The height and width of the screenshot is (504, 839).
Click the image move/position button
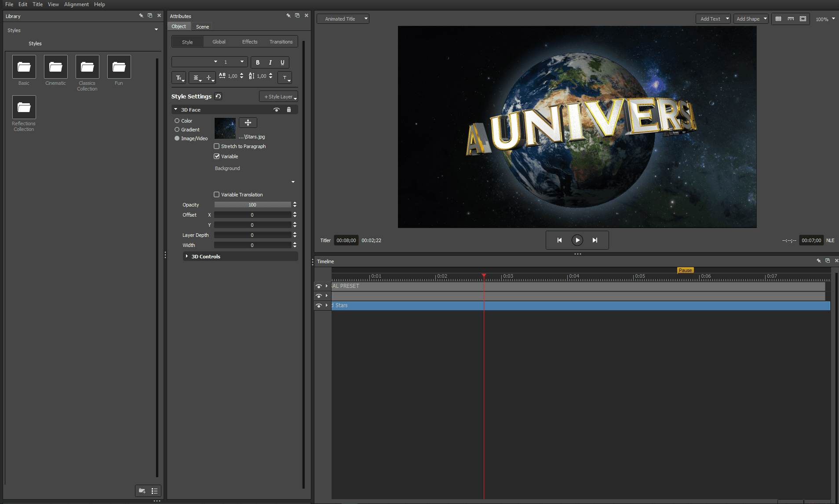[248, 123]
